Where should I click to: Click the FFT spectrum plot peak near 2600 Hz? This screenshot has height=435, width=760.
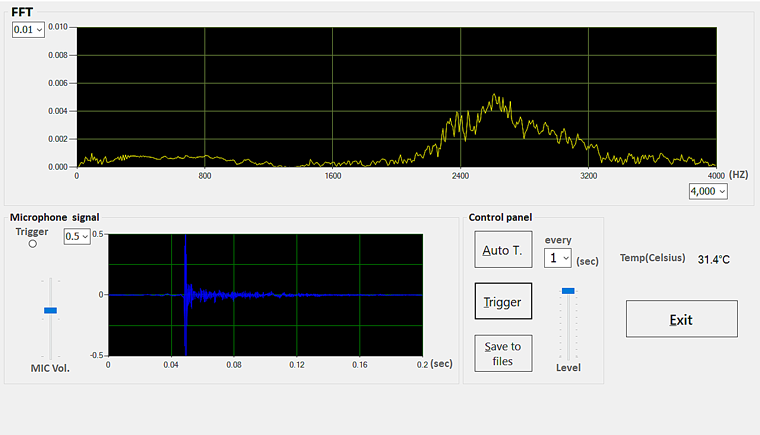(495, 96)
